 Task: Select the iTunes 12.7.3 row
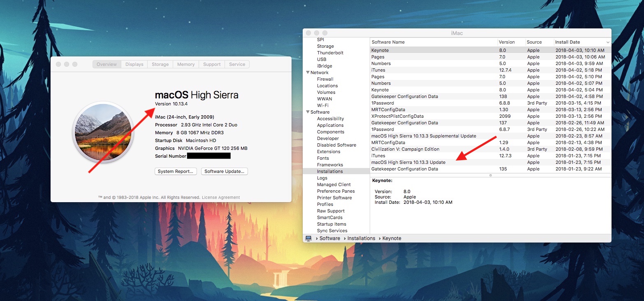[x=491, y=156]
